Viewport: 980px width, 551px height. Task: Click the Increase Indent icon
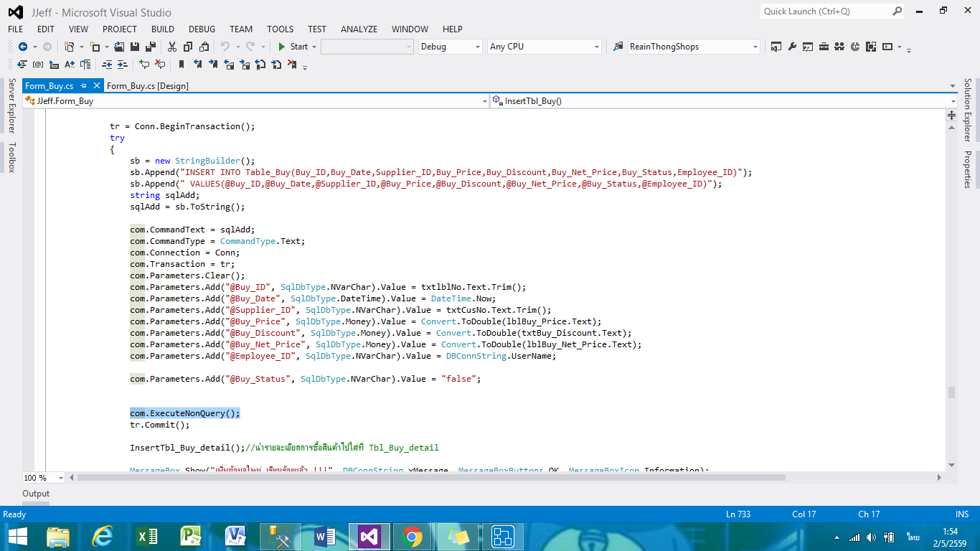pyautogui.click(x=123, y=65)
